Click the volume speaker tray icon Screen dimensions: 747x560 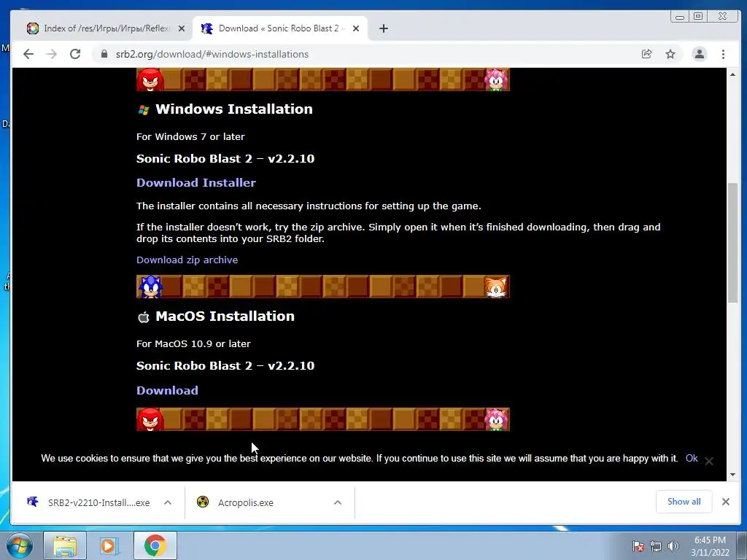pyautogui.click(x=673, y=546)
